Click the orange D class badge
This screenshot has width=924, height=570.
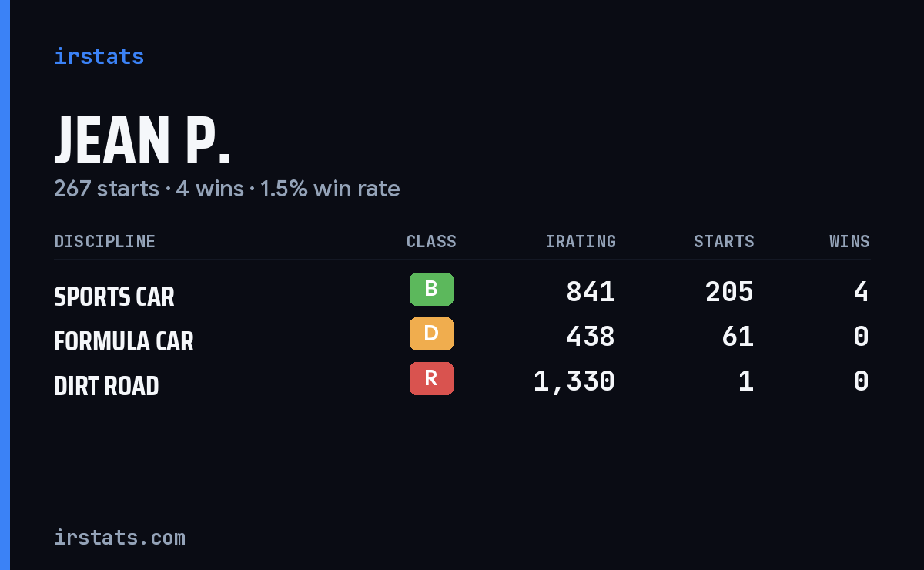coord(431,334)
